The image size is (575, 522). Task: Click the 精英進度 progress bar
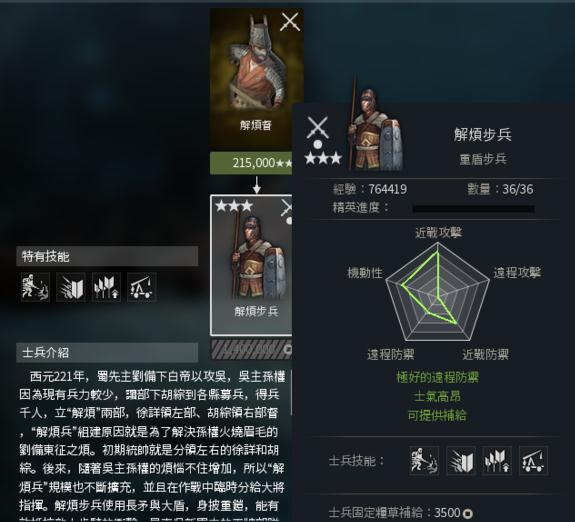[473, 209]
